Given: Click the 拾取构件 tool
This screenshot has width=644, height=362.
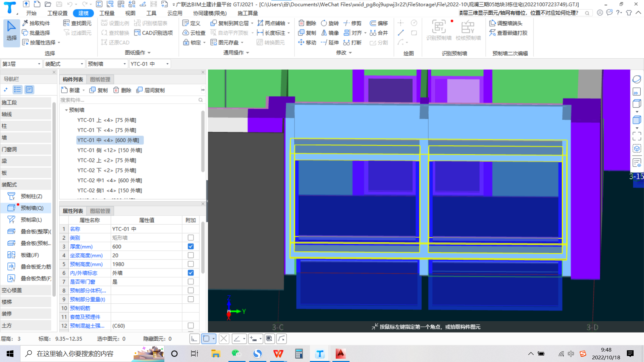Looking at the screenshot, I should click(36, 23).
